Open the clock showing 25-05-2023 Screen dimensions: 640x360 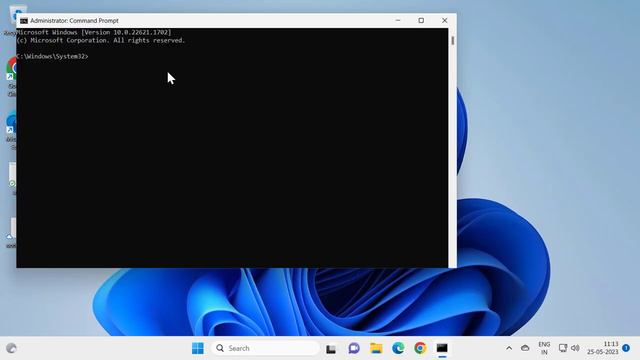(603, 348)
